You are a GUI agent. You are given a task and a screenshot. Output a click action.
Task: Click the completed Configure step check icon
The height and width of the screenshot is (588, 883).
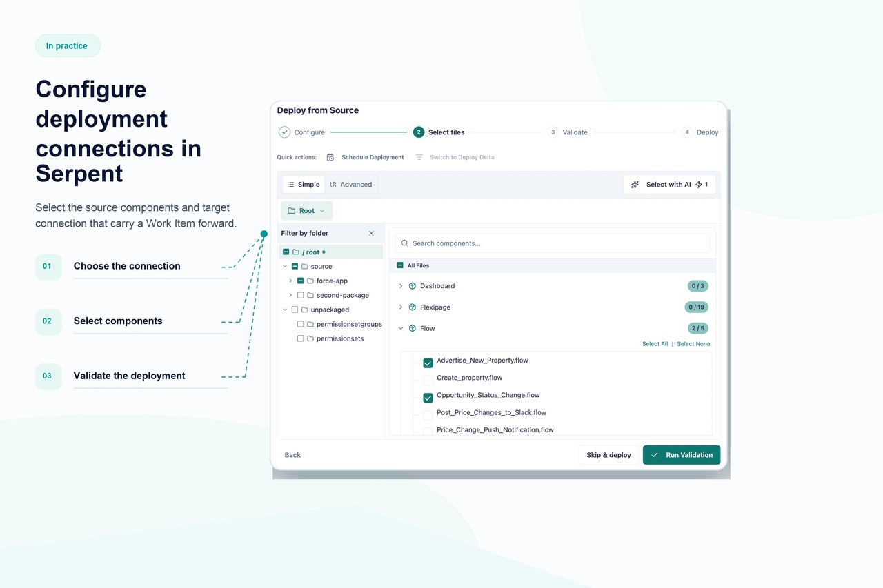click(284, 132)
